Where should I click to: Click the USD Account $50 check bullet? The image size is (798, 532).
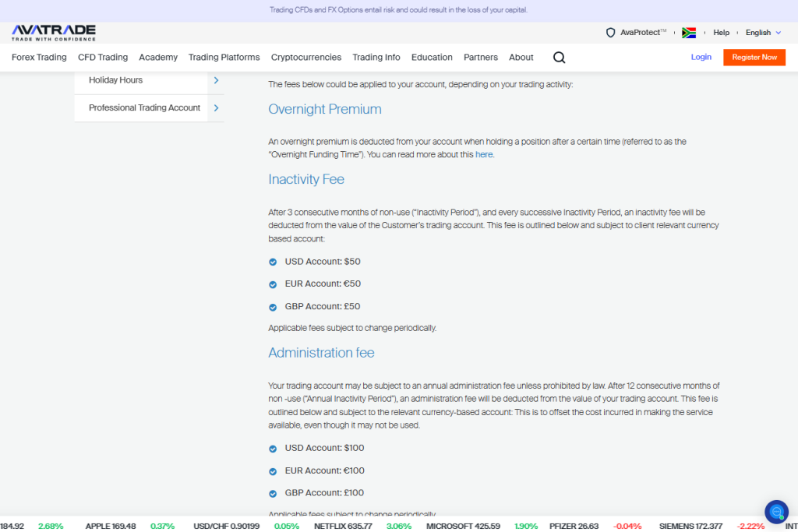tap(273, 262)
